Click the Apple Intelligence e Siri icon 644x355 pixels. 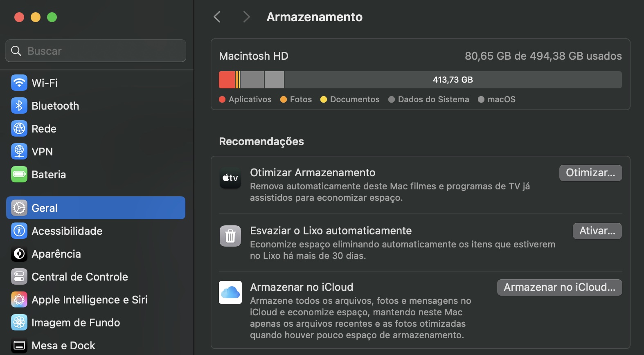[19, 299]
